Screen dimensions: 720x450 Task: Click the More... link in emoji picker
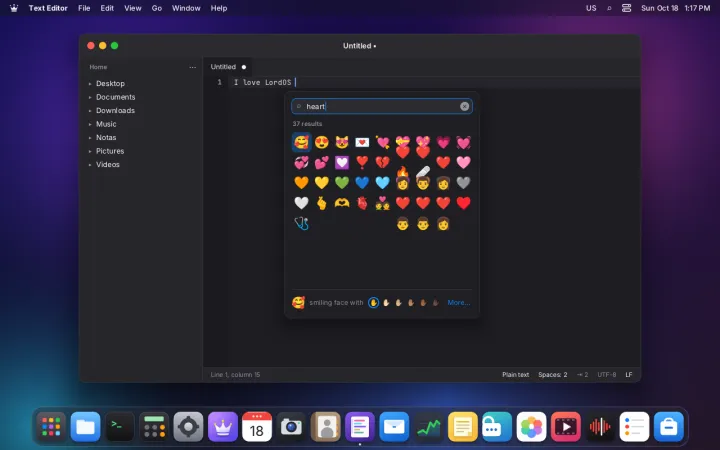coord(459,303)
